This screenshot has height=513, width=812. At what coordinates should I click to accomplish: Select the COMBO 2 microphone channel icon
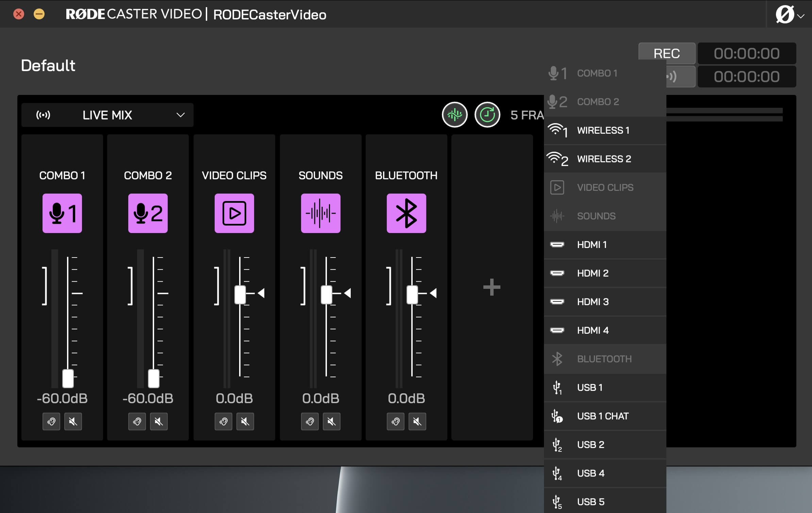(148, 213)
